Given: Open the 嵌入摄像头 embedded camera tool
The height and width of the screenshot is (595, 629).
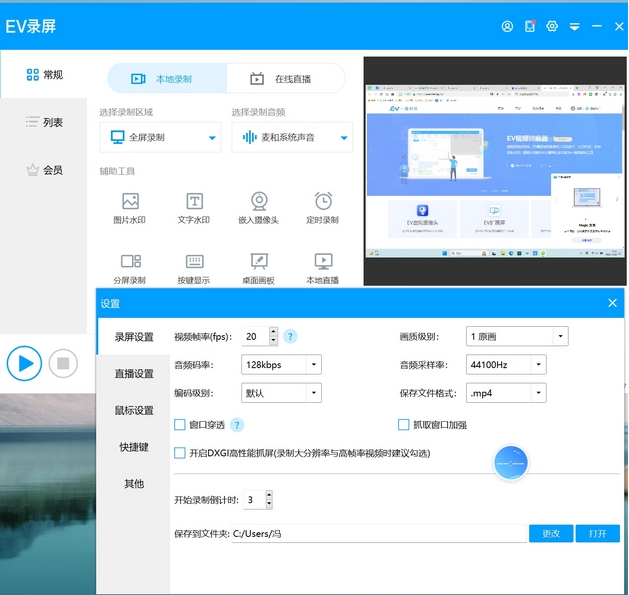Looking at the screenshot, I should [258, 208].
